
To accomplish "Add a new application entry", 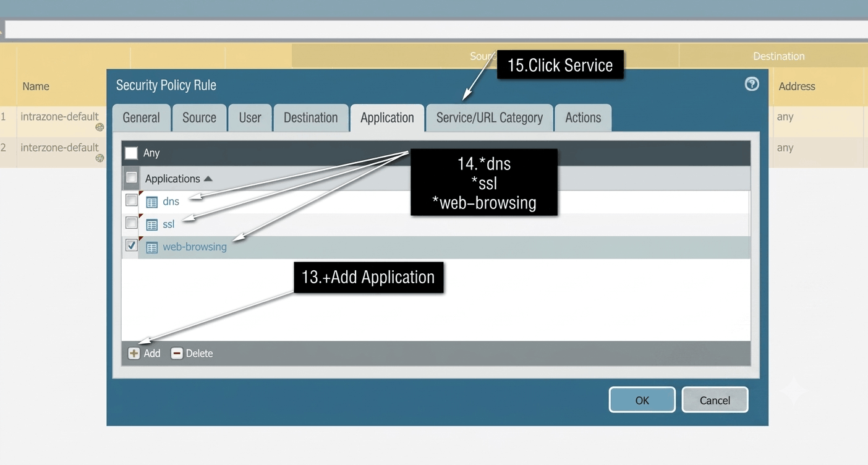I will click(x=145, y=354).
